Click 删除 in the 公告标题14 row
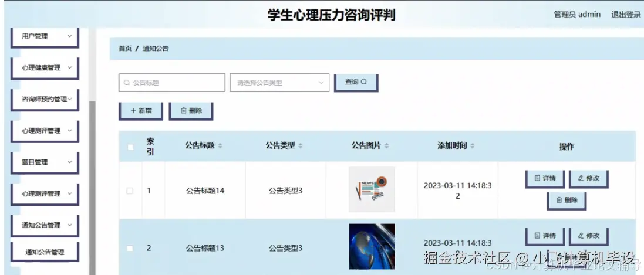 [567, 201]
